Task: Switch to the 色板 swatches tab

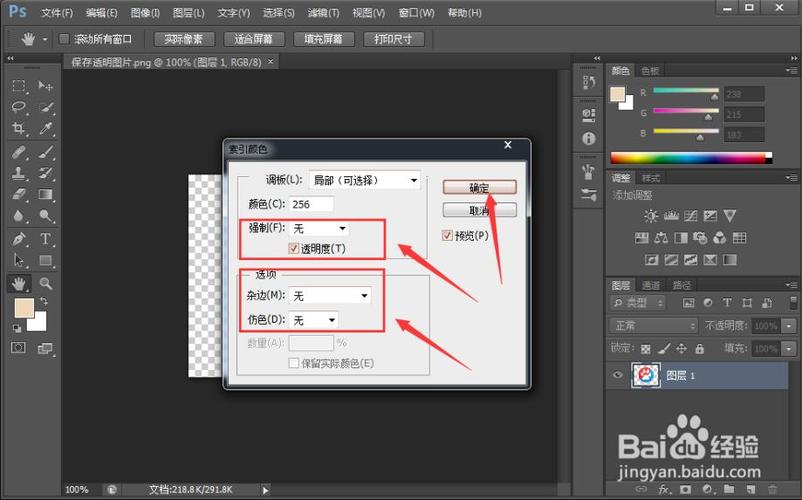Action: 650,71
